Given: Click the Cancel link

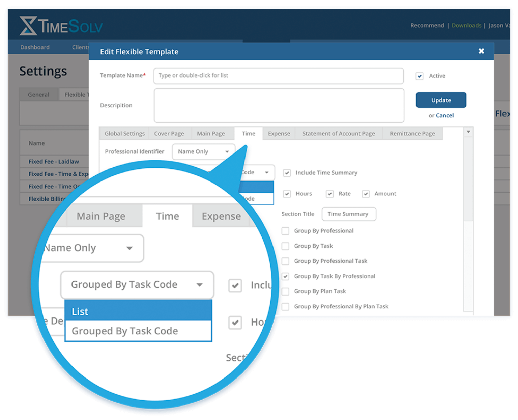Looking at the screenshot, I should (444, 115).
